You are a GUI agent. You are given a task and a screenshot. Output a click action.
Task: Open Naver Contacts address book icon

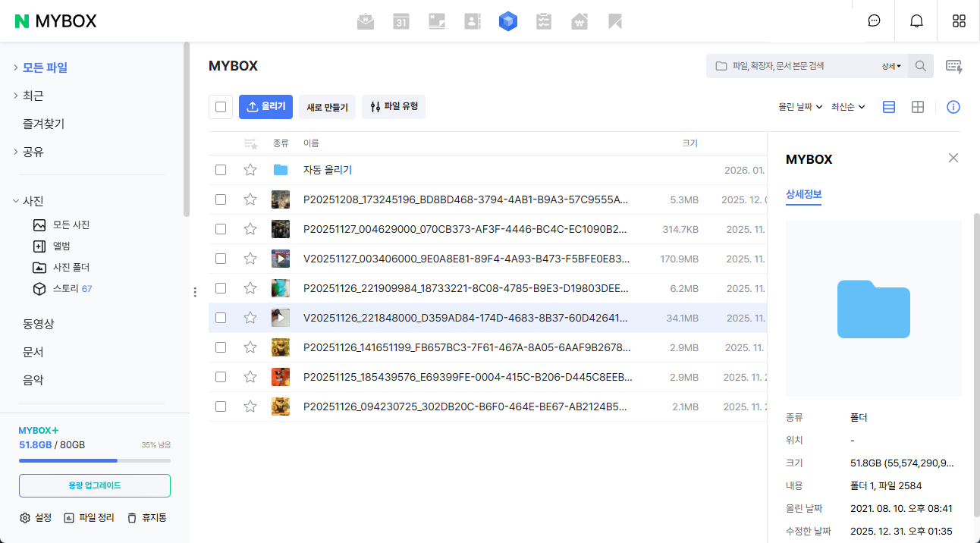[473, 21]
